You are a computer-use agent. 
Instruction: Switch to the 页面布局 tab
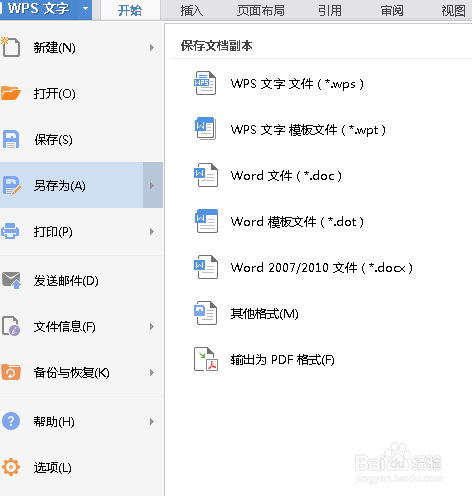(261, 11)
